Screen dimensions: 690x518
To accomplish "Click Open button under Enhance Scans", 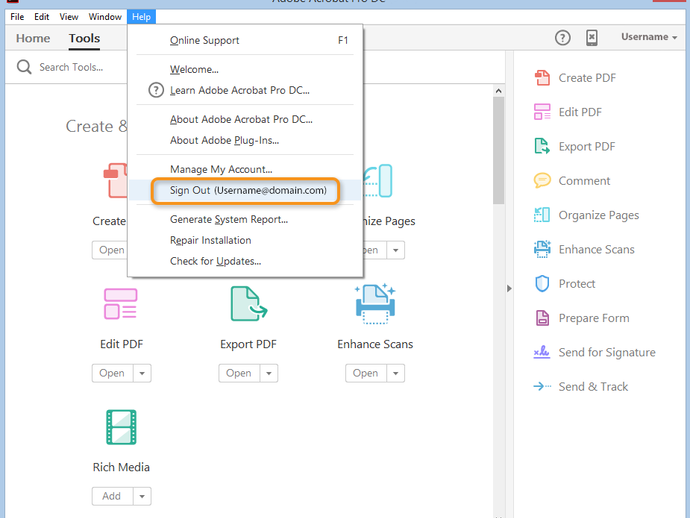I will pyautogui.click(x=366, y=373).
